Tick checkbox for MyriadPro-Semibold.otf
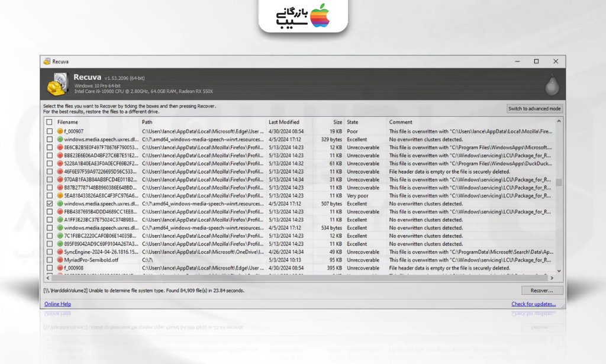The width and height of the screenshot is (606, 364). click(x=50, y=260)
